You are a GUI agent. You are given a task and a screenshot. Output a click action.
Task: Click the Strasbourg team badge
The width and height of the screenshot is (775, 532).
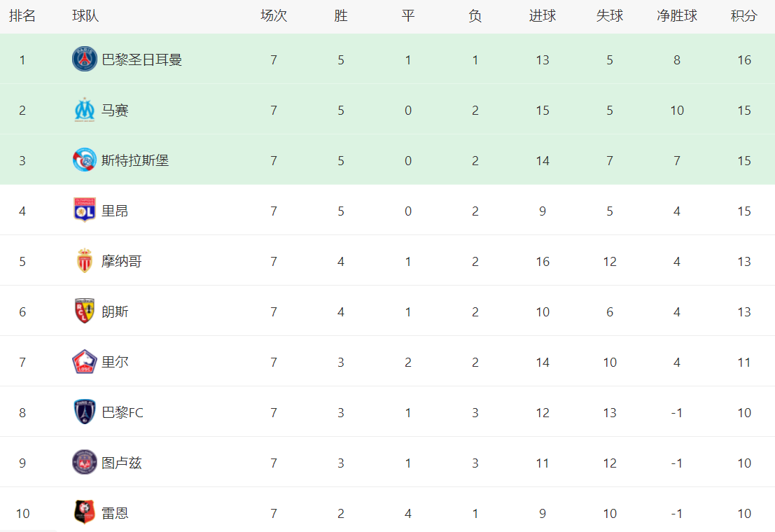point(85,160)
